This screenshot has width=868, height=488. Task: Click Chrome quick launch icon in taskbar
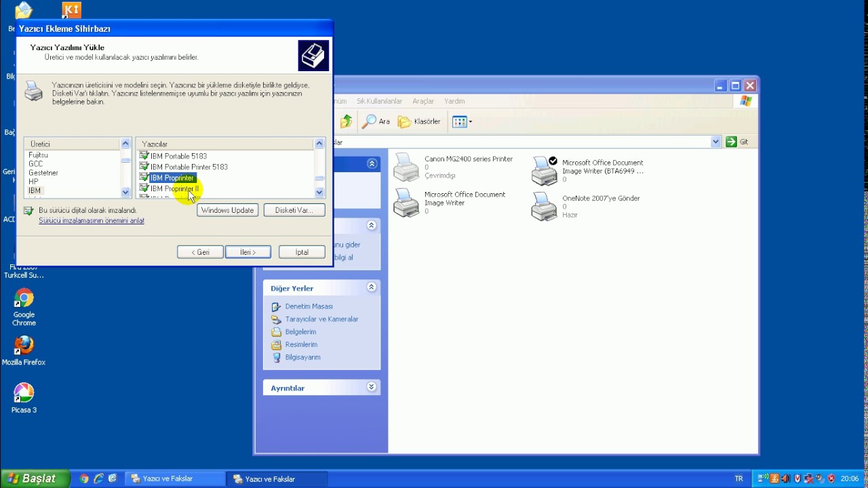pos(84,479)
